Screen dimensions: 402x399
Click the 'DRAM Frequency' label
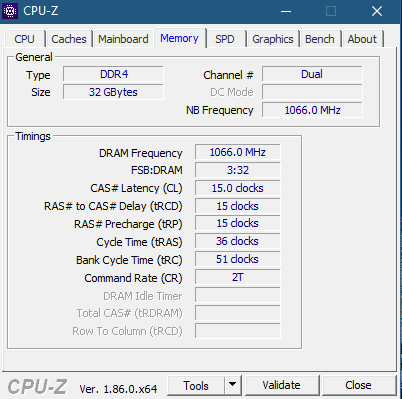click(x=141, y=153)
